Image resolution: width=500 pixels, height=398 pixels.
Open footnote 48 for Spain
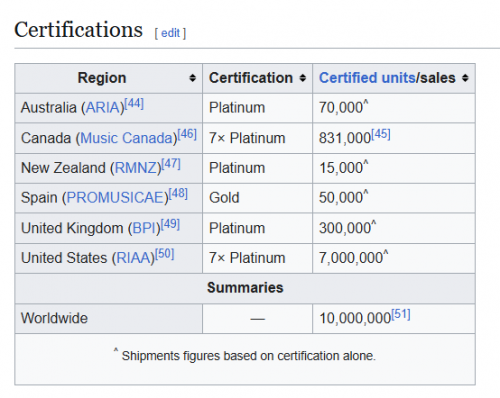178,194
